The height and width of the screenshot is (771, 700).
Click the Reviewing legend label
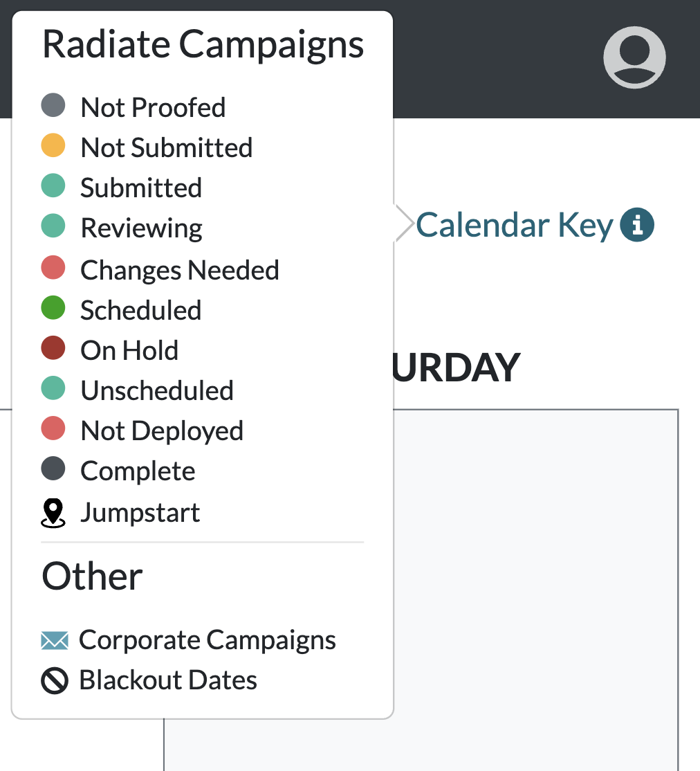coord(141,228)
